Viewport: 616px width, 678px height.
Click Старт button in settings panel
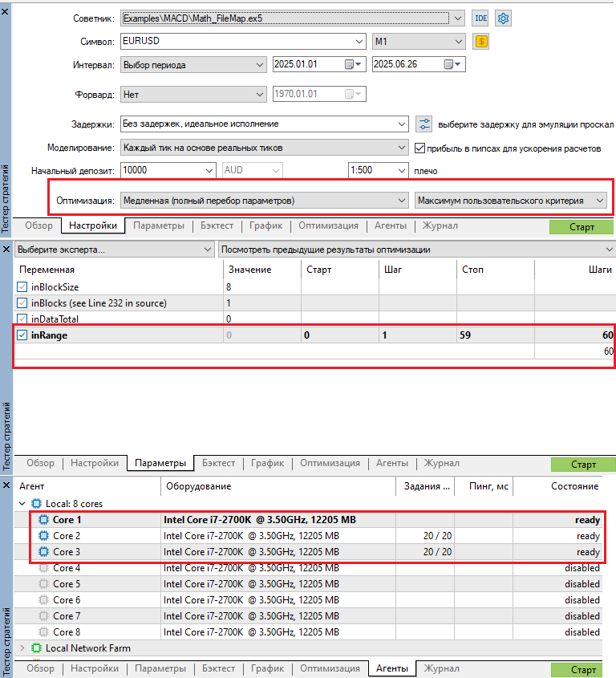(x=582, y=227)
